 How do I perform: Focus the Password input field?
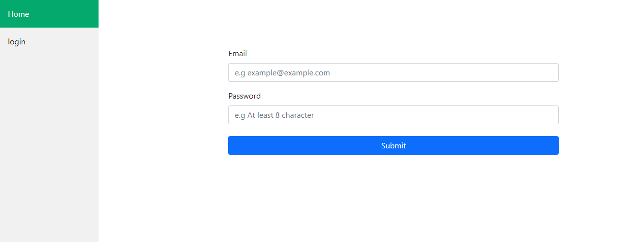pos(393,115)
